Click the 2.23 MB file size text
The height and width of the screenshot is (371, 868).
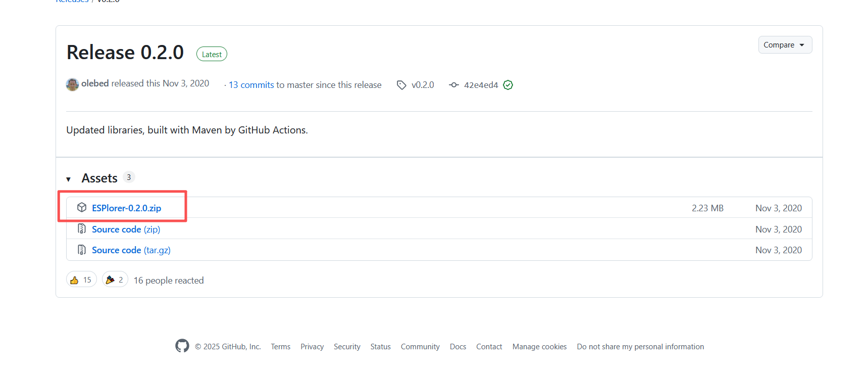(707, 208)
